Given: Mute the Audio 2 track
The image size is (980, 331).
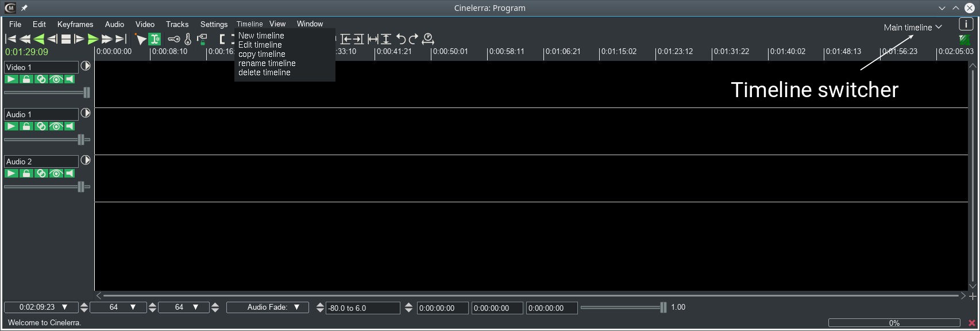Looking at the screenshot, I should point(70,174).
